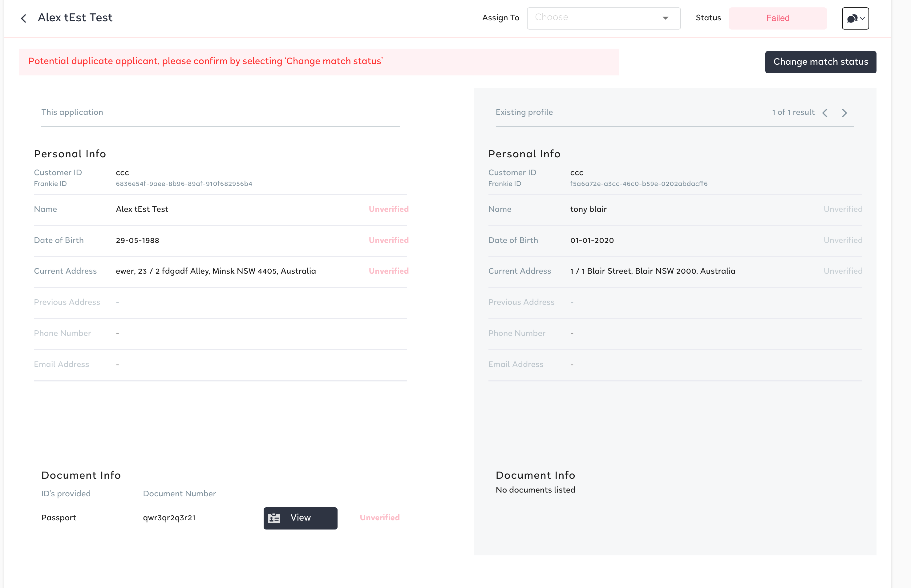Click the current address ewer, 23 / 2 fdgadf Alley
This screenshot has height=588, width=911.
coord(216,271)
